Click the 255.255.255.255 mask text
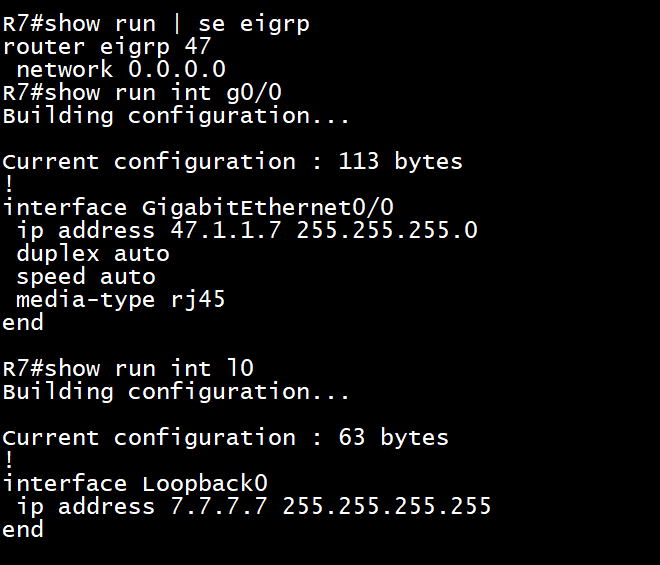Image resolution: width=660 pixels, height=565 pixels. pos(387,506)
